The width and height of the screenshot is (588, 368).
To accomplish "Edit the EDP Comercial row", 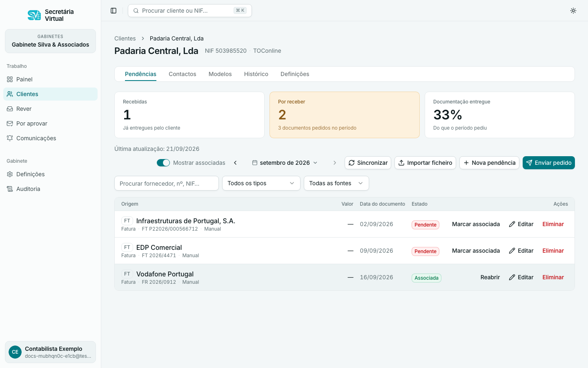I will point(521,251).
